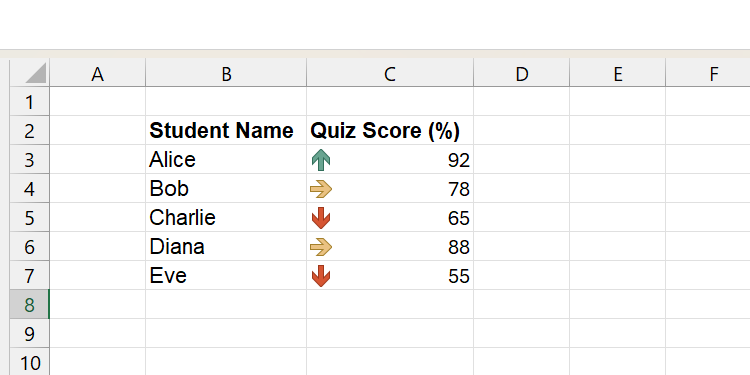Select row 2 header
The width and height of the screenshot is (750, 375).
[29, 130]
